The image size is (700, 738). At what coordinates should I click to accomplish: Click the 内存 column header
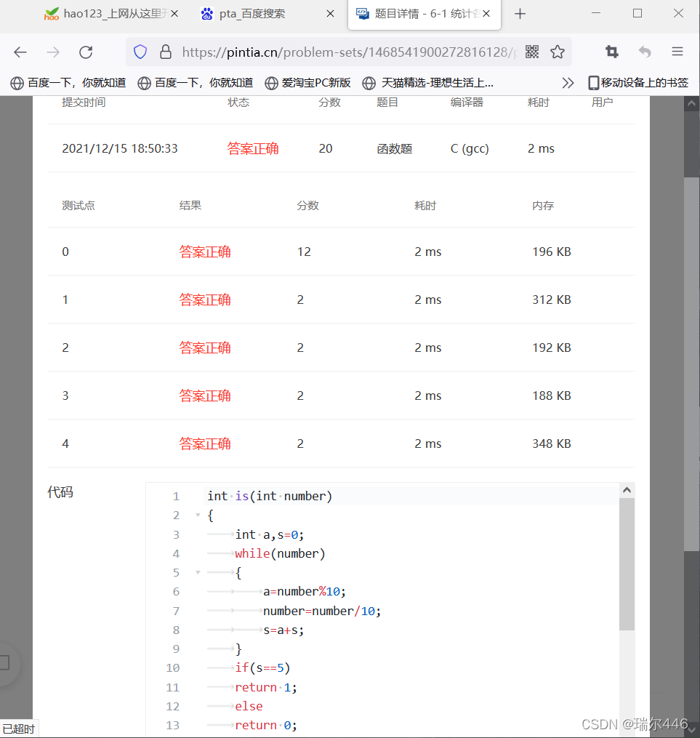[543, 206]
